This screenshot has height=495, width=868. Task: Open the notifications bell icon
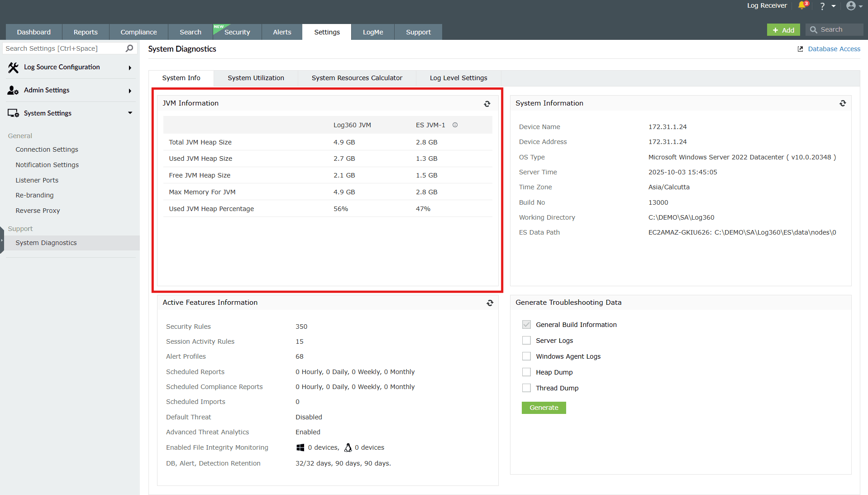click(x=802, y=5)
